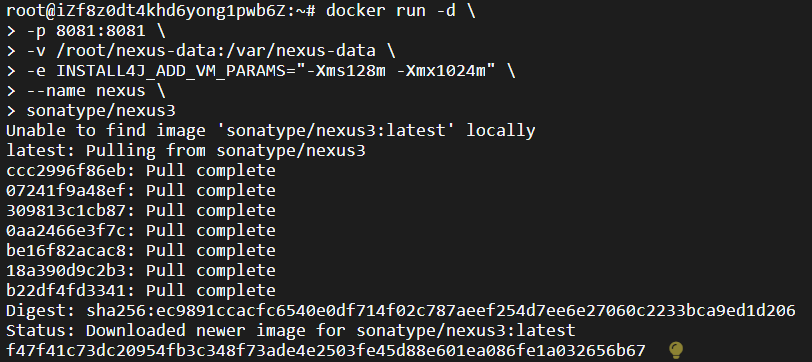Click the root@iZf8z0dt4khd6yong1pwb6Z shell prompt

(161, 11)
